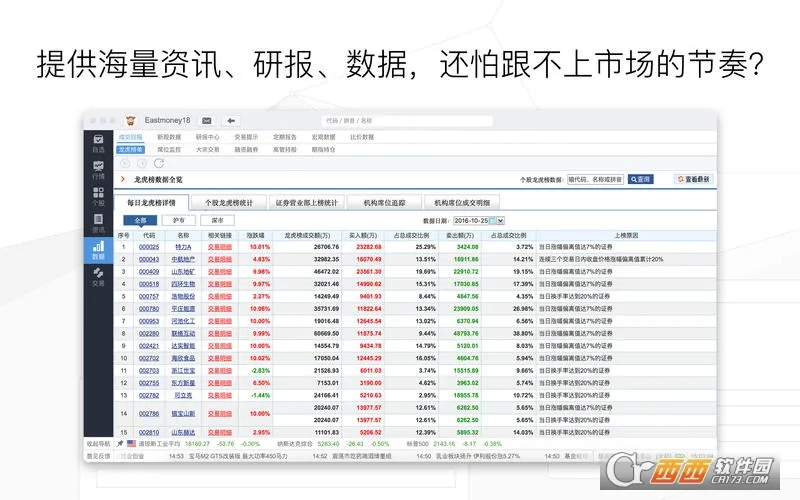The height and width of the screenshot is (500, 800).
Task: Open the 新股数据 menu item
Action: pyautogui.click(x=169, y=136)
